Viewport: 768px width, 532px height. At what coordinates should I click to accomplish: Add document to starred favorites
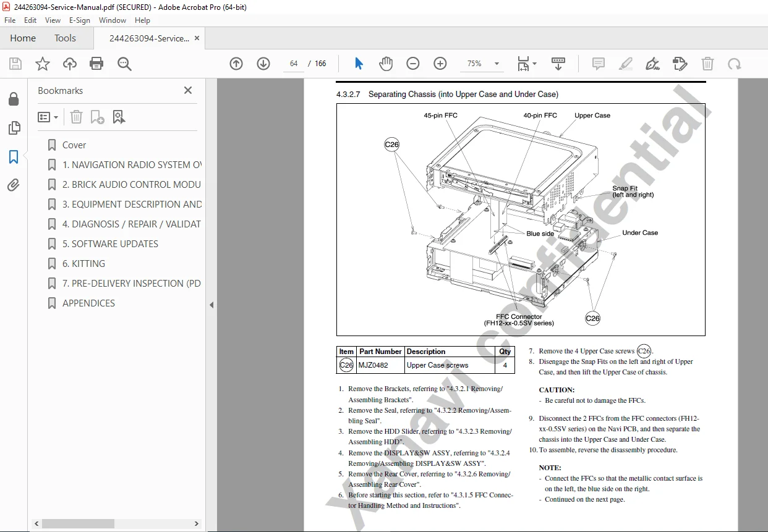coord(42,64)
